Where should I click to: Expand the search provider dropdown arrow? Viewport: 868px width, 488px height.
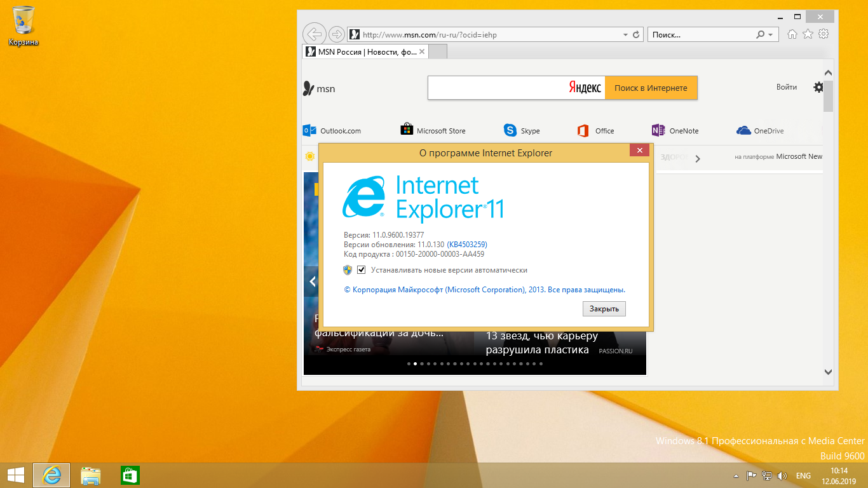[770, 34]
